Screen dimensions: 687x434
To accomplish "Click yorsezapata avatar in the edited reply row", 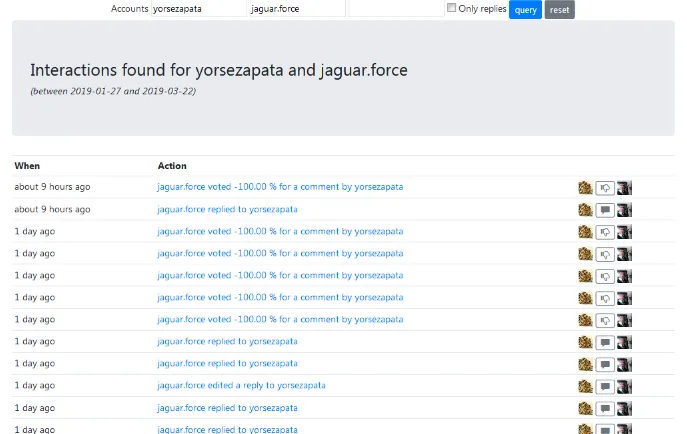I will [x=624, y=386].
